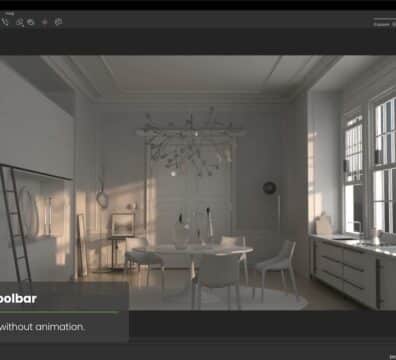The height and width of the screenshot is (360, 396).
Task: Select the magnifier-style region icon in toolbar
Action: coord(20,22)
